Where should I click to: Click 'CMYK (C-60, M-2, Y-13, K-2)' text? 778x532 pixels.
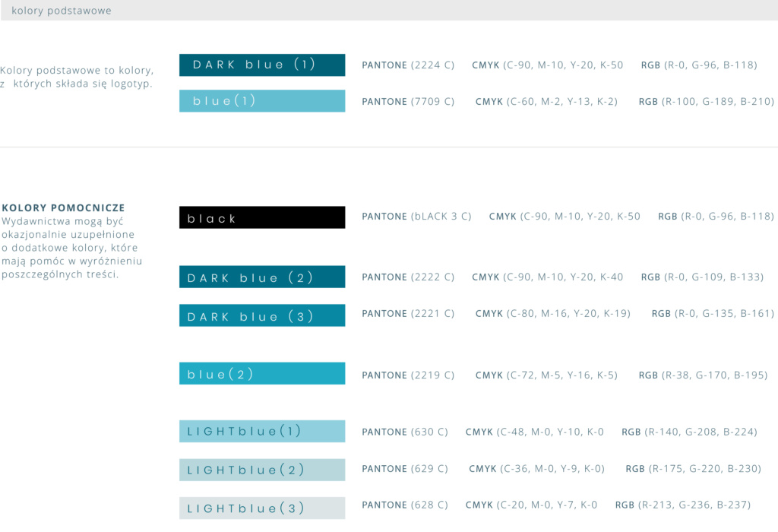(546, 102)
